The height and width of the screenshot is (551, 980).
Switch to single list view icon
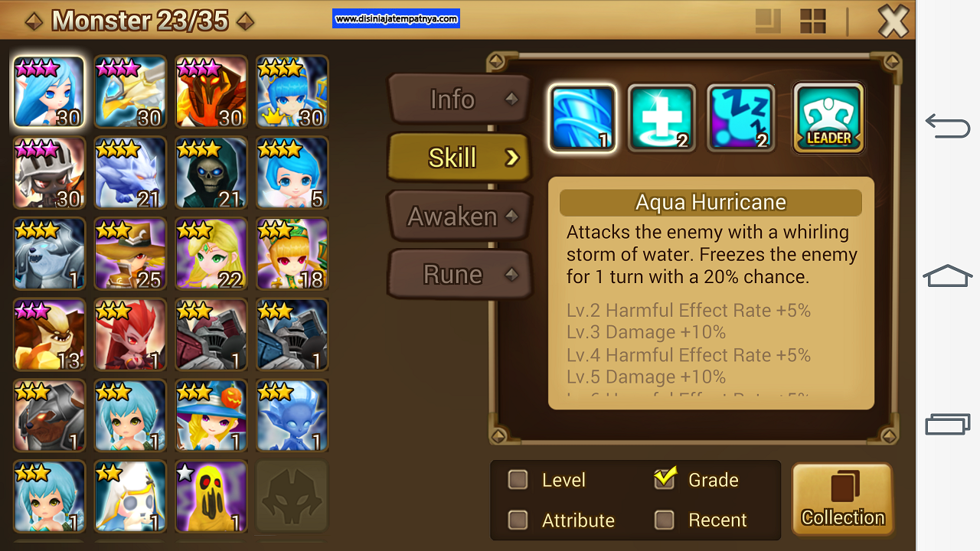pyautogui.click(x=768, y=21)
